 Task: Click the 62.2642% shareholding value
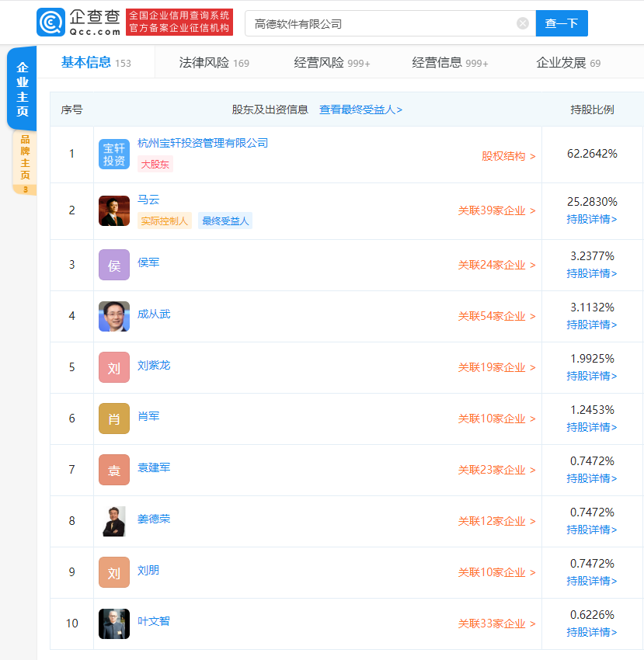coord(592,154)
